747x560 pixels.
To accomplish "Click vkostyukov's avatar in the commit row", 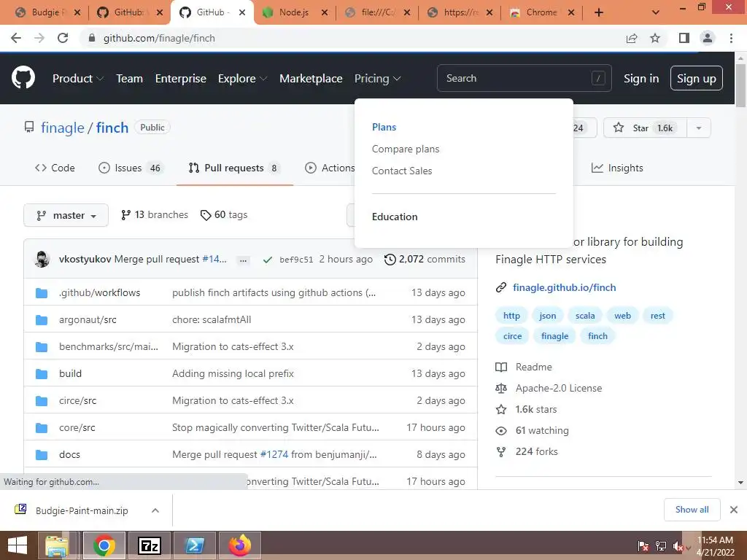I will coord(42,259).
